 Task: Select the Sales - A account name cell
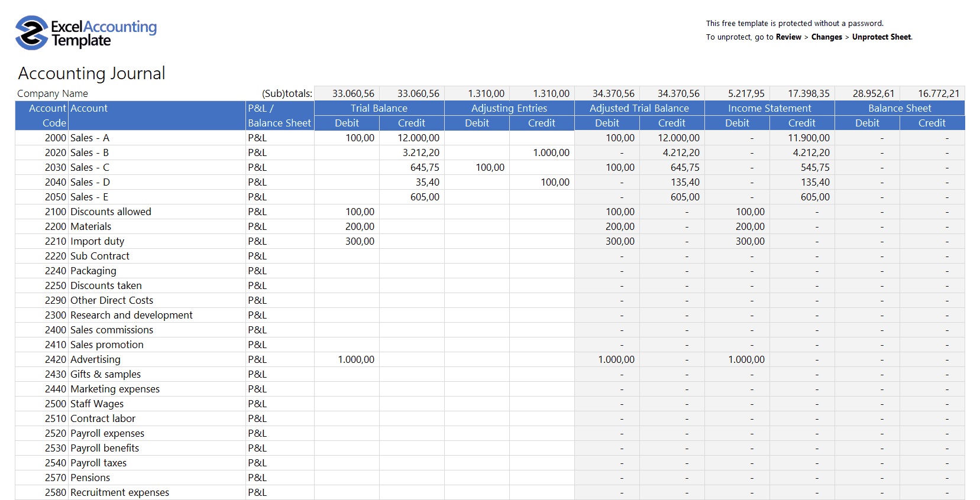(x=90, y=138)
